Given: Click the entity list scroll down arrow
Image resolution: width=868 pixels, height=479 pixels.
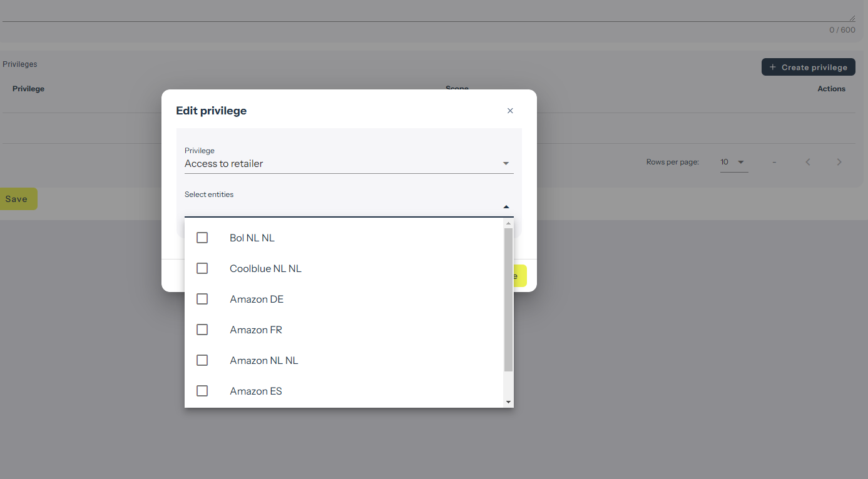Looking at the screenshot, I should 508,402.
